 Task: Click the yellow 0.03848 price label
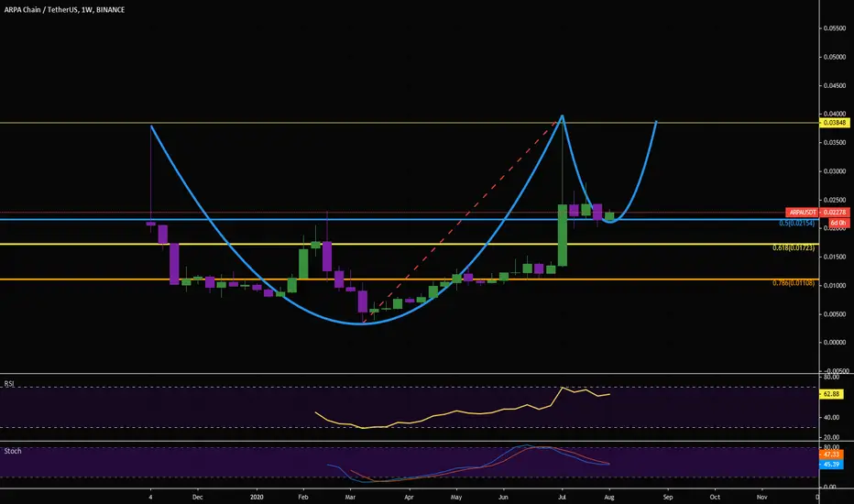tap(835, 123)
